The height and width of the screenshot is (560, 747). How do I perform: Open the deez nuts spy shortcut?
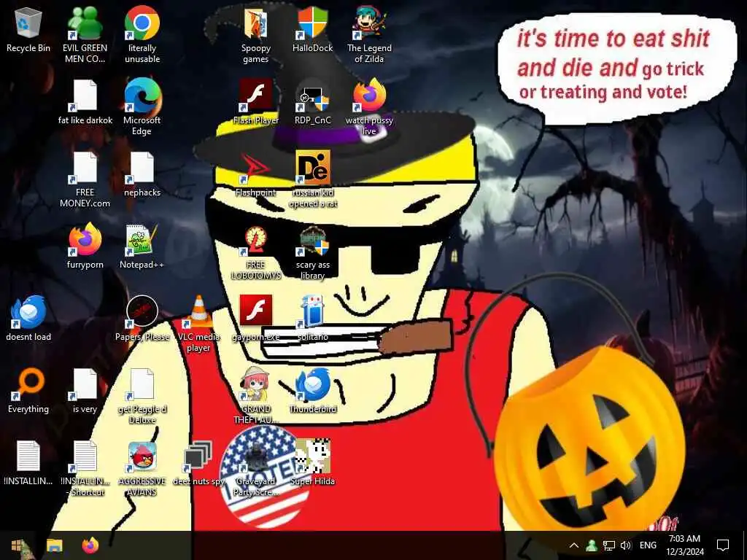coord(198,463)
